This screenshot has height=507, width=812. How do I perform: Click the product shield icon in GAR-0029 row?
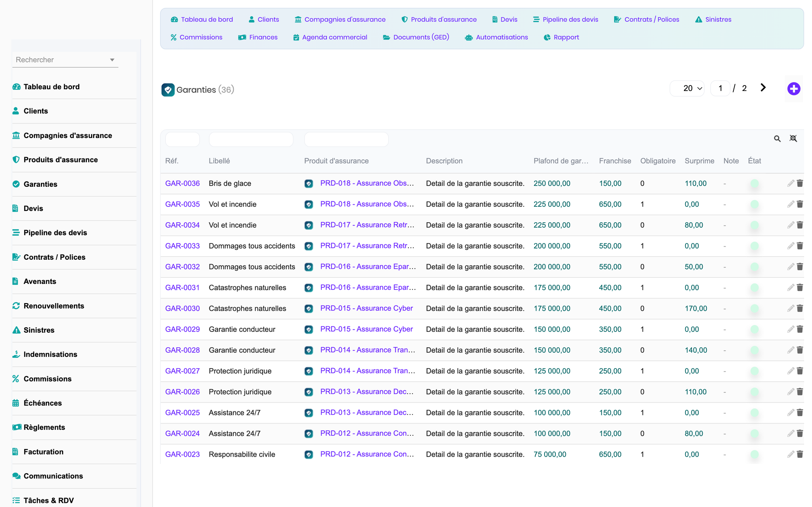pos(309,329)
